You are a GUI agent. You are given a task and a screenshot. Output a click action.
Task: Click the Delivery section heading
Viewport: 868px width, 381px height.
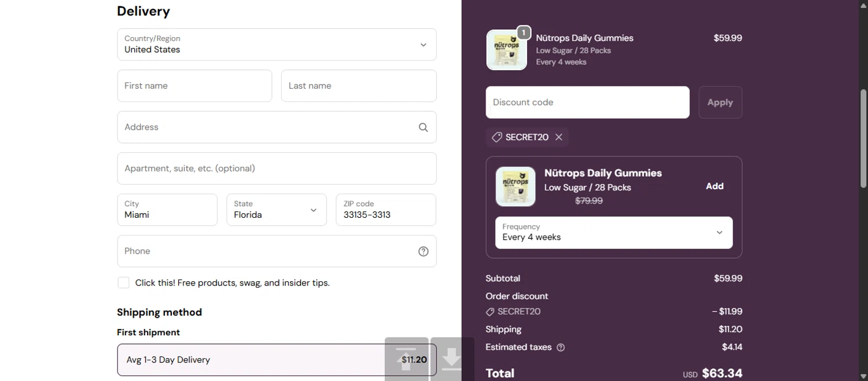click(x=144, y=11)
